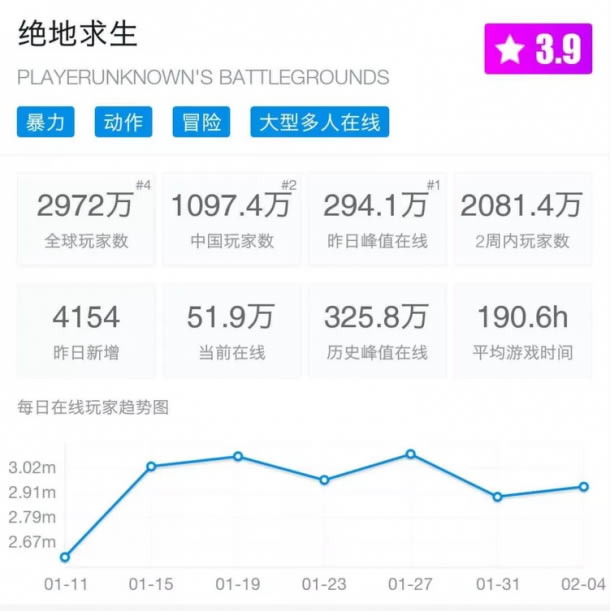Select the 动作 tag
This screenshot has height=611, width=610.
[x=123, y=122]
